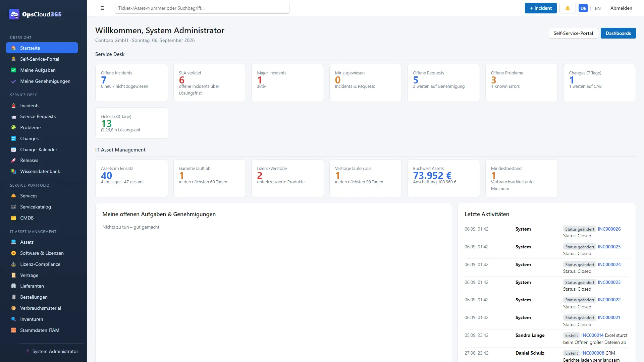Click the Verbrauchsmaterial box icon
Viewport: 644px width, 362px height.
13,308
